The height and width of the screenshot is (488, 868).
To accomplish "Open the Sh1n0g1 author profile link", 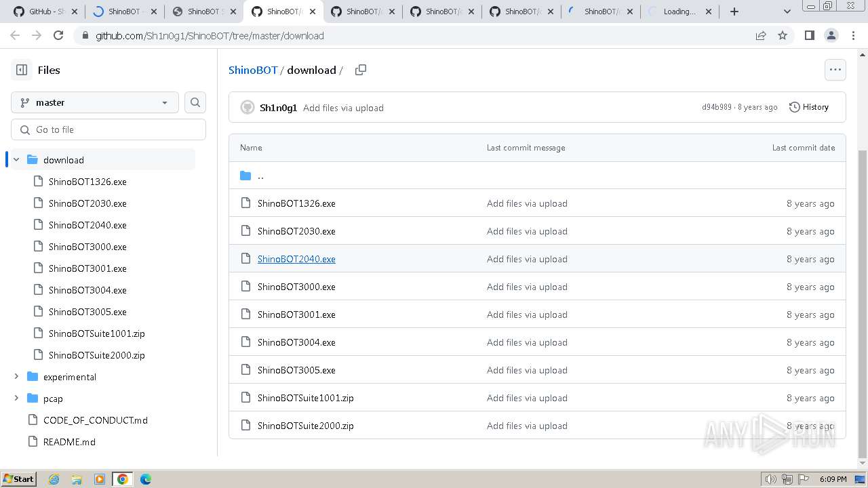I will tap(279, 108).
